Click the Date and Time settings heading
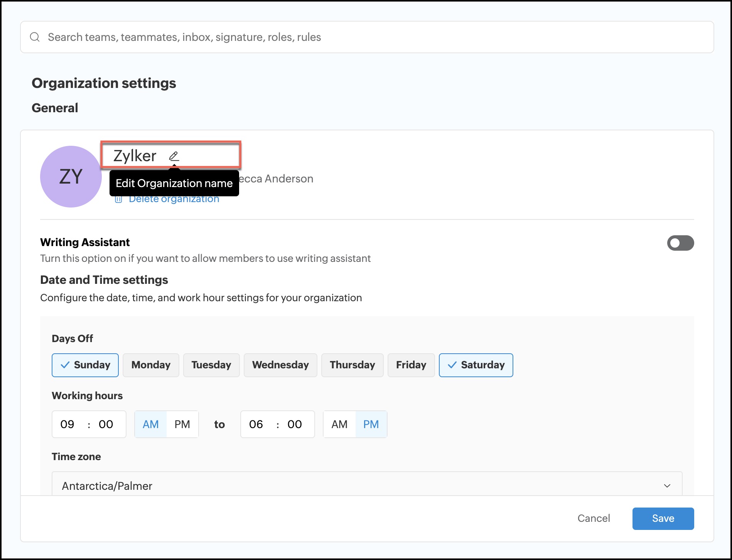Screen dimensions: 732x560 (x=104, y=280)
